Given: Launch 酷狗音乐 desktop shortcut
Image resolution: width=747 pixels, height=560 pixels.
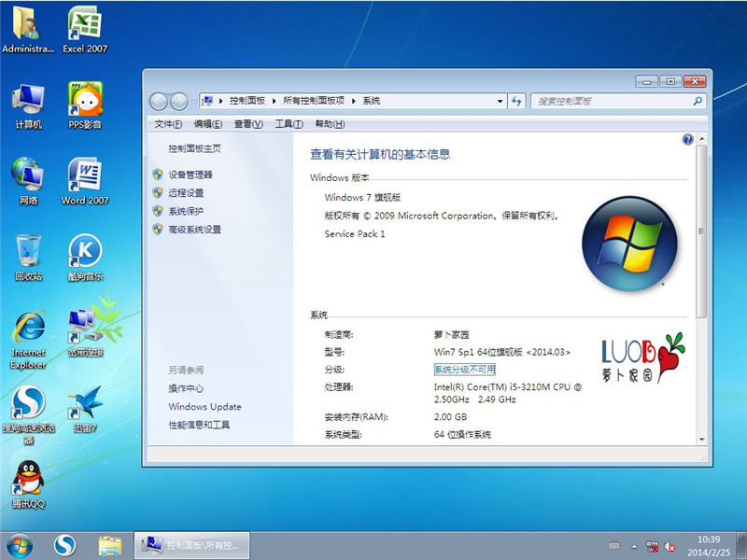Looking at the screenshot, I should tap(85, 258).
